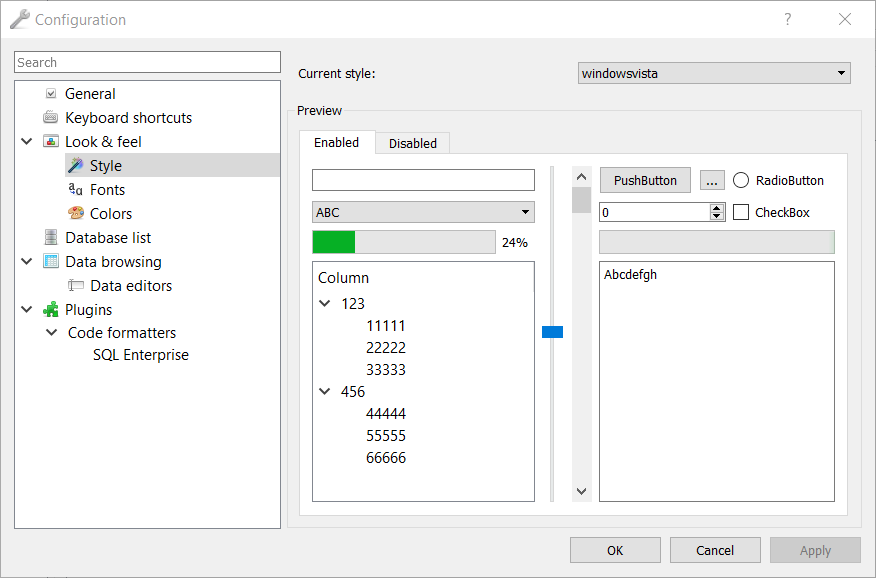Screen dimensions: 876x578
Task: Click into the Search field
Action: point(147,62)
